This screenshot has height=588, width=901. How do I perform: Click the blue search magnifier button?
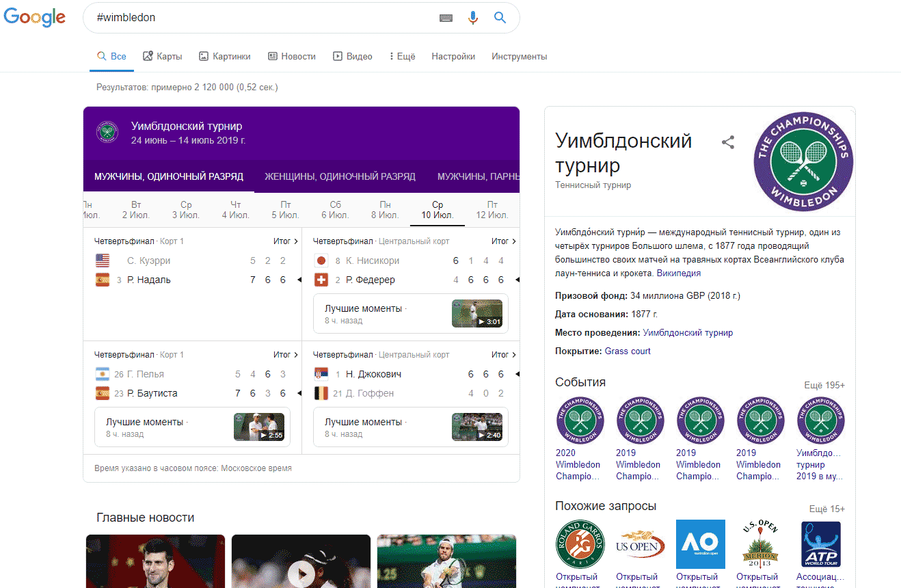click(x=500, y=18)
